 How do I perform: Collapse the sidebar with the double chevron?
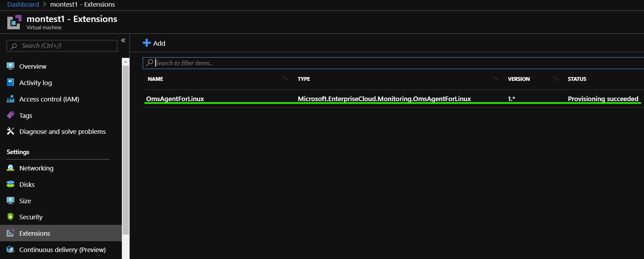click(x=123, y=40)
